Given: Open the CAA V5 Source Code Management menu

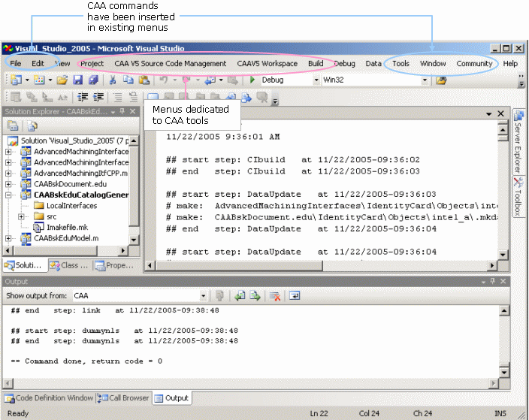Looking at the screenshot, I should [x=171, y=63].
